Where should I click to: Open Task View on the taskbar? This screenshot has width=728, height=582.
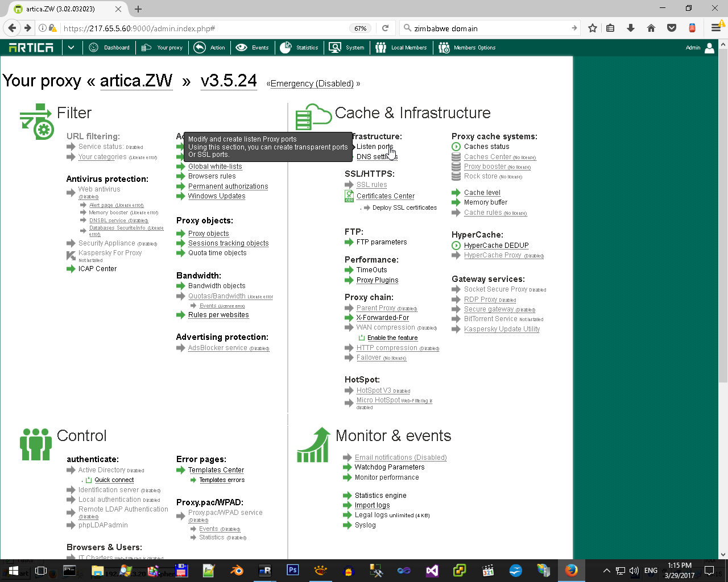(41, 571)
